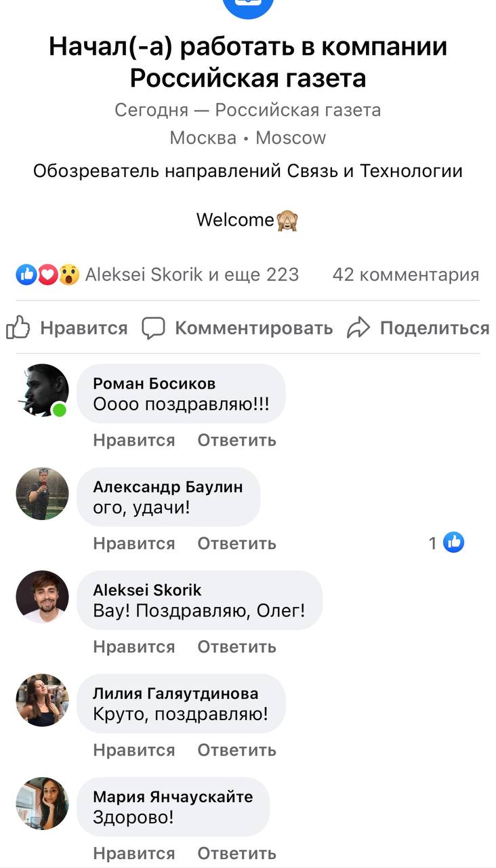Open Александр Баулин's name link
496x868 pixels.
point(167,487)
